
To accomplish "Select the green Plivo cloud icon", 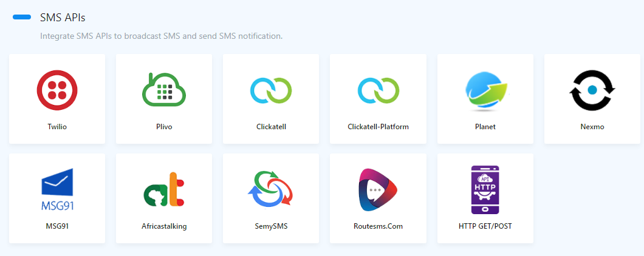I will click(164, 90).
